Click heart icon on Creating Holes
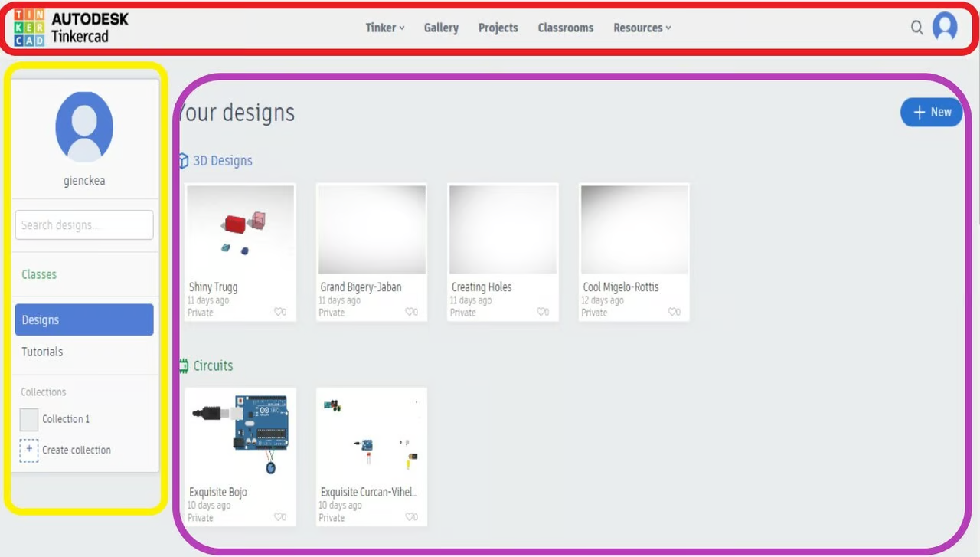 pyautogui.click(x=542, y=313)
